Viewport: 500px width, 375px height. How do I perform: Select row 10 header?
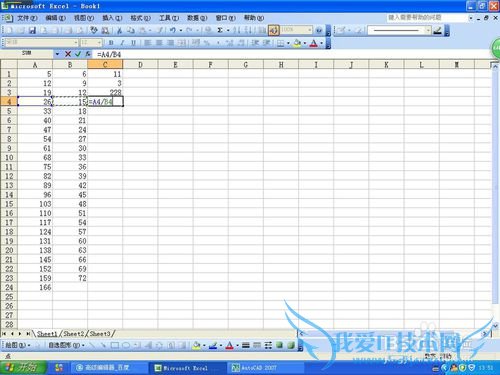(9, 157)
